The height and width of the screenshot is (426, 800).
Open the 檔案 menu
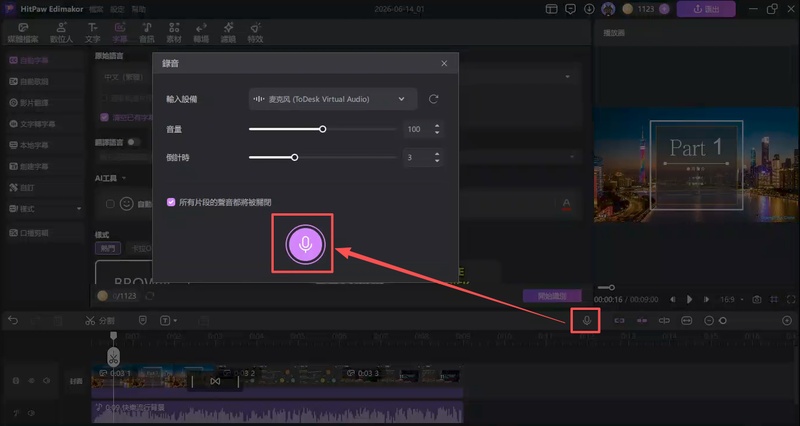[x=95, y=9]
